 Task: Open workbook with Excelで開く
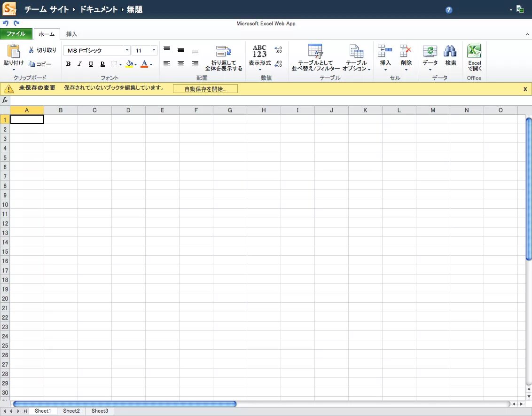click(474, 58)
